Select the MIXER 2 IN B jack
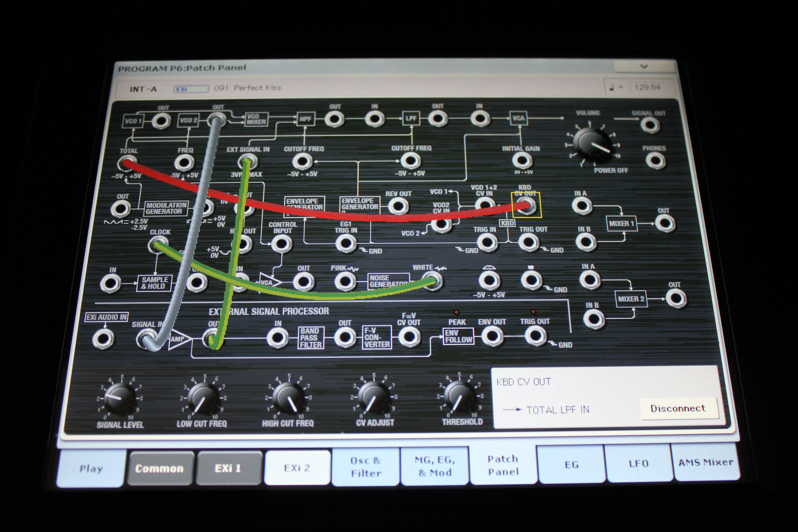Image resolution: width=798 pixels, height=532 pixels. [x=594, y=319]
